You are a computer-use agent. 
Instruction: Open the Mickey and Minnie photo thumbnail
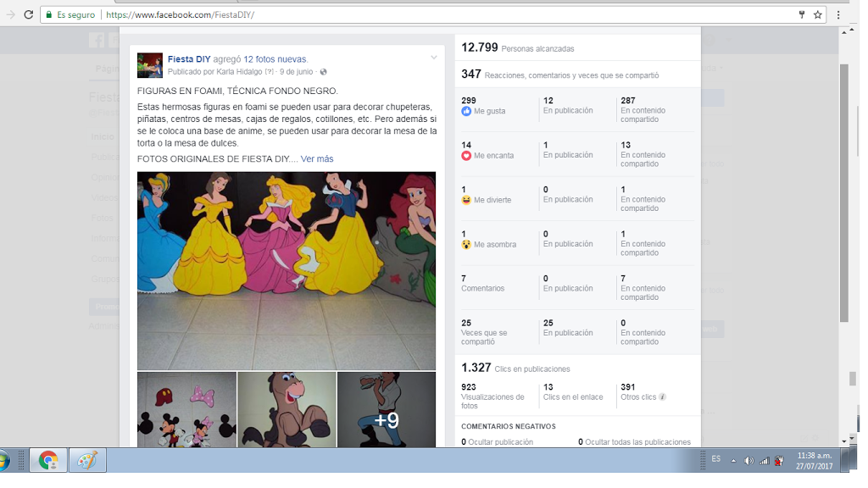(x=187, y=409)
